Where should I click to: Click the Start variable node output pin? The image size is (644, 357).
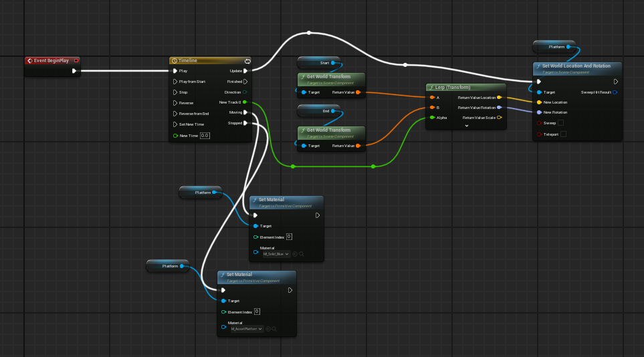(332, 63)
